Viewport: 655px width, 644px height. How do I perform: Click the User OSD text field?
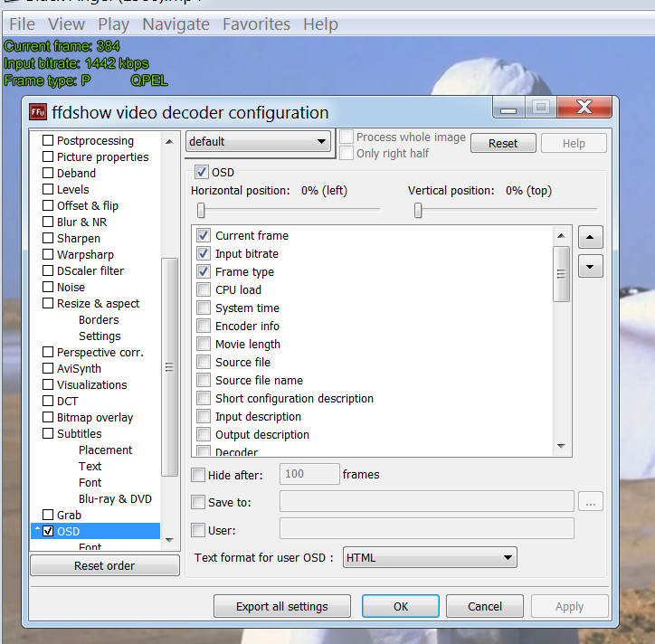[427, 528]
